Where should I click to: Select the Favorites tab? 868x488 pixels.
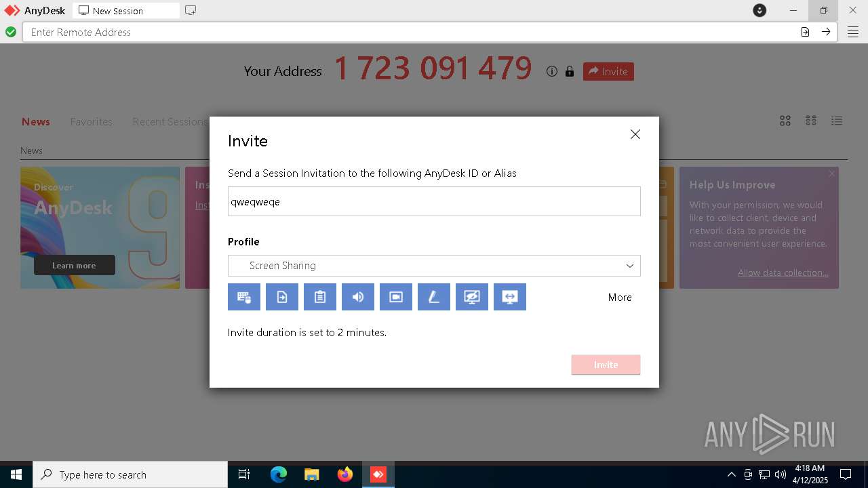click(x=92, y=122)
